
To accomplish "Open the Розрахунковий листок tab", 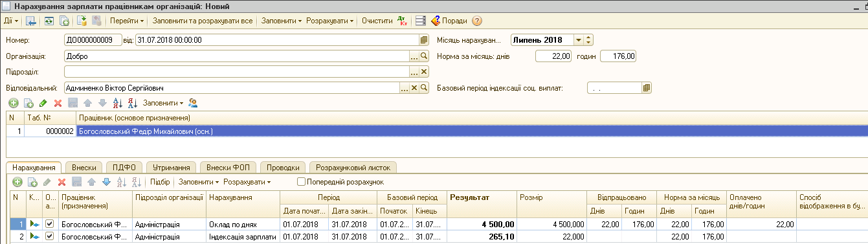I will click(353, 167).
